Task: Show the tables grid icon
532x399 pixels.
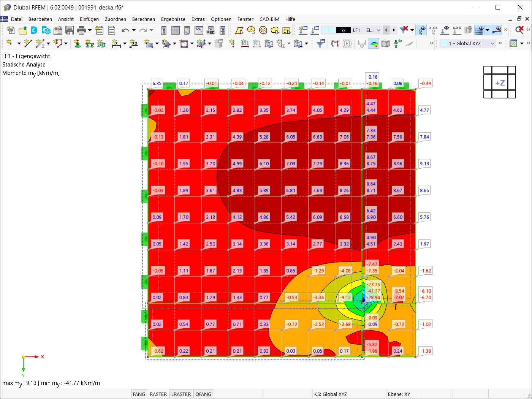Action: (x=175, y=30)
